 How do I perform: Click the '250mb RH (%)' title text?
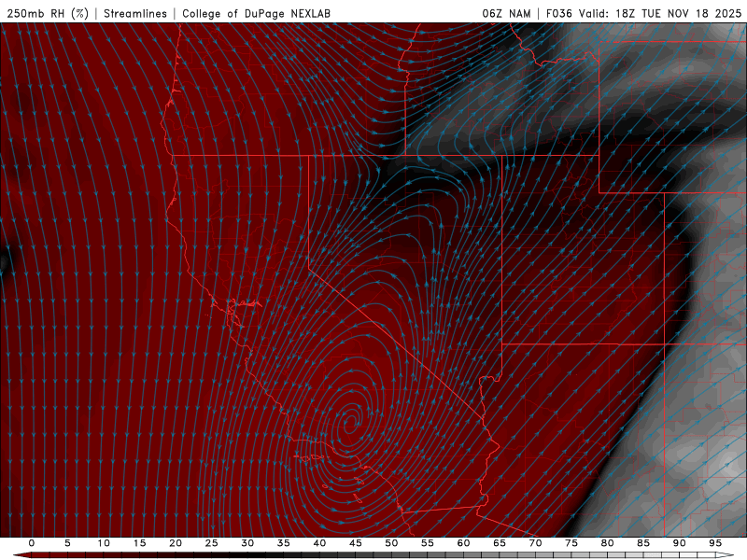pos(48,14)
